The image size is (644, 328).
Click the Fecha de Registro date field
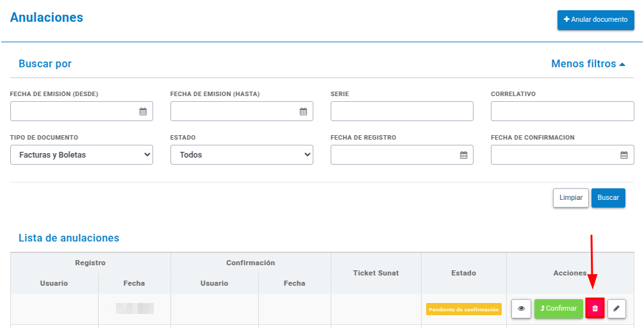pyautogui.click(x=402, y=155)
